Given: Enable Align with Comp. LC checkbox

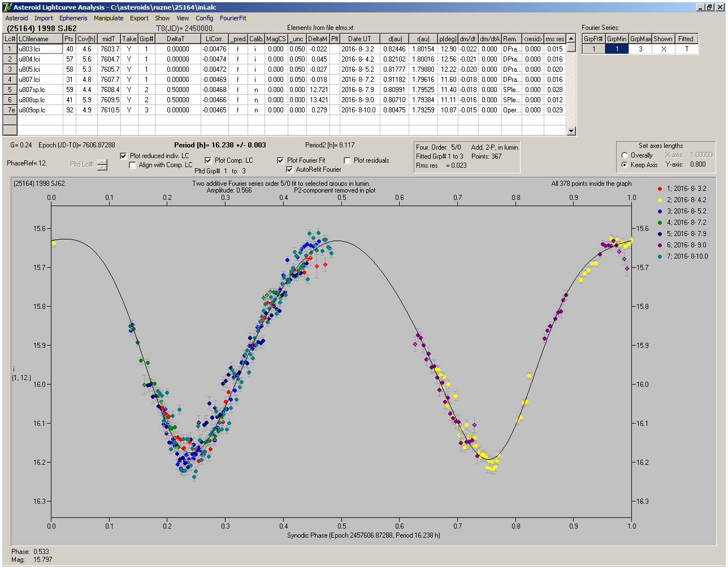Looking at the screenshot, I should pyautogui.click(x=132, y=165).
